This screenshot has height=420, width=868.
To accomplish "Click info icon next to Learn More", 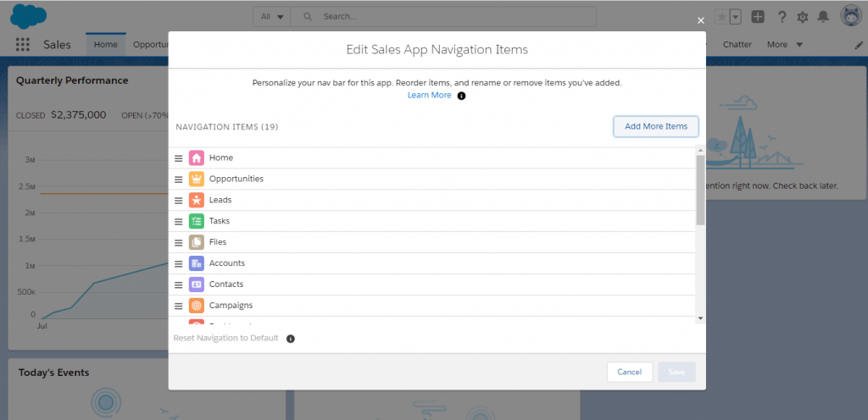I will [461, 96].
